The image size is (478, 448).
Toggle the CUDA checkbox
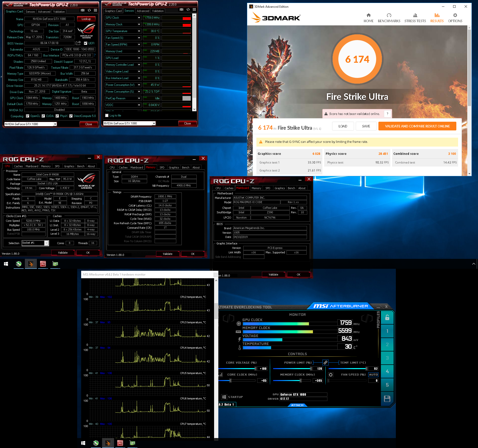tap(43, 116)
